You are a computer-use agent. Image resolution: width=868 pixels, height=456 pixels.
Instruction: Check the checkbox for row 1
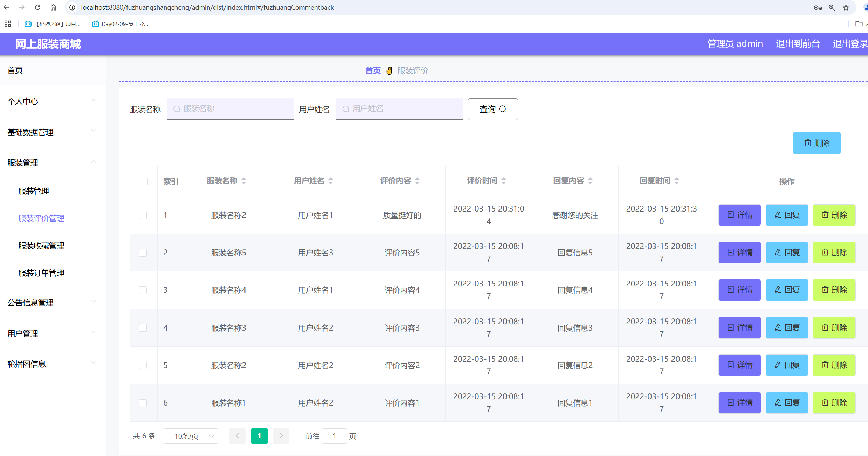click(143, 215)
